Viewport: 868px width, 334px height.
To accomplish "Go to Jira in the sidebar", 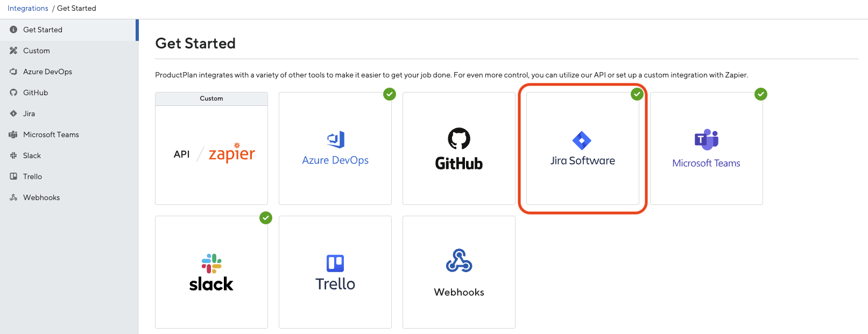I will (69, 113).
